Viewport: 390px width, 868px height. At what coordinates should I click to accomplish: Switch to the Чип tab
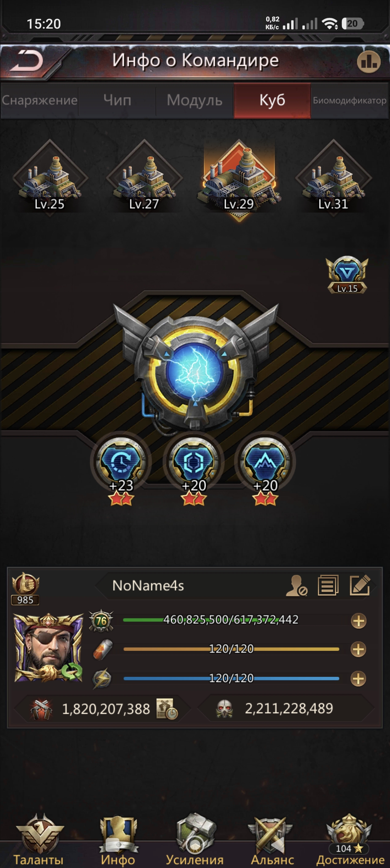(117, 100)
